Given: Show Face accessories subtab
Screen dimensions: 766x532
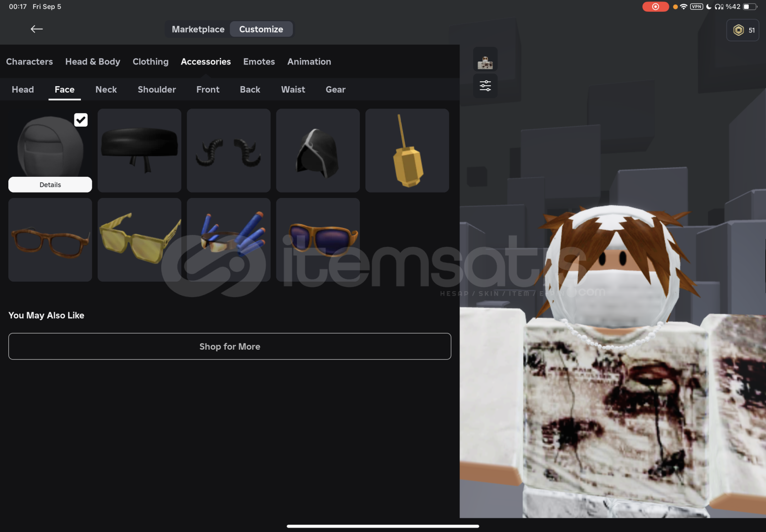Looking at the screenshot, I should click(x=65, y=89).
